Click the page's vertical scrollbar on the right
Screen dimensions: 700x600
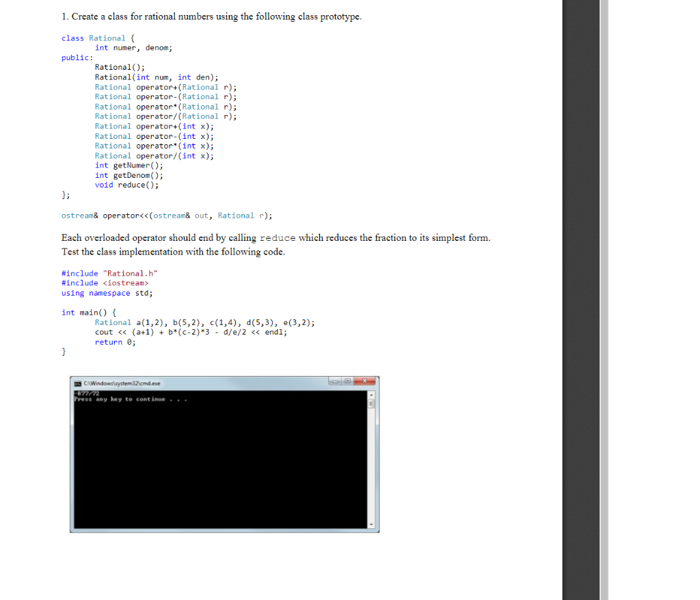coord(604,300)
